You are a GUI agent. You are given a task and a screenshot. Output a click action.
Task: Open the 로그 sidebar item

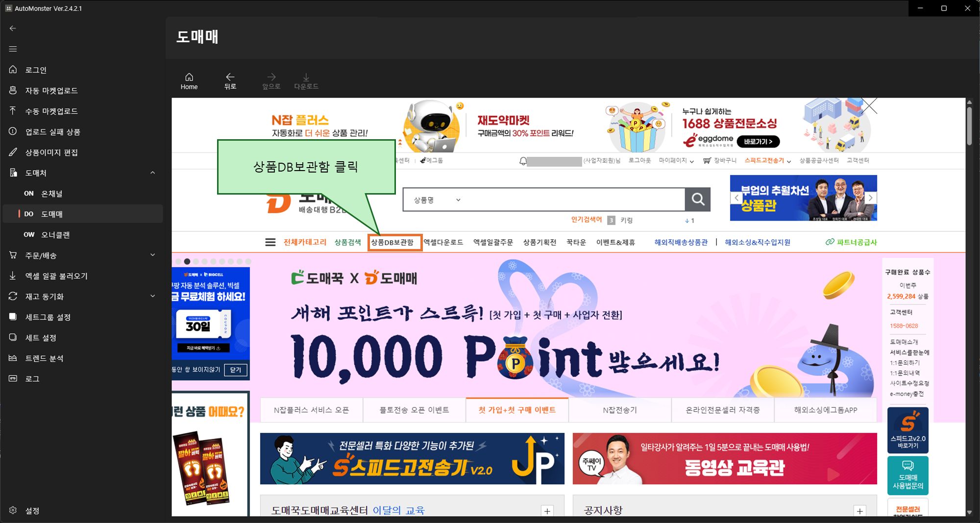[82, 379]
